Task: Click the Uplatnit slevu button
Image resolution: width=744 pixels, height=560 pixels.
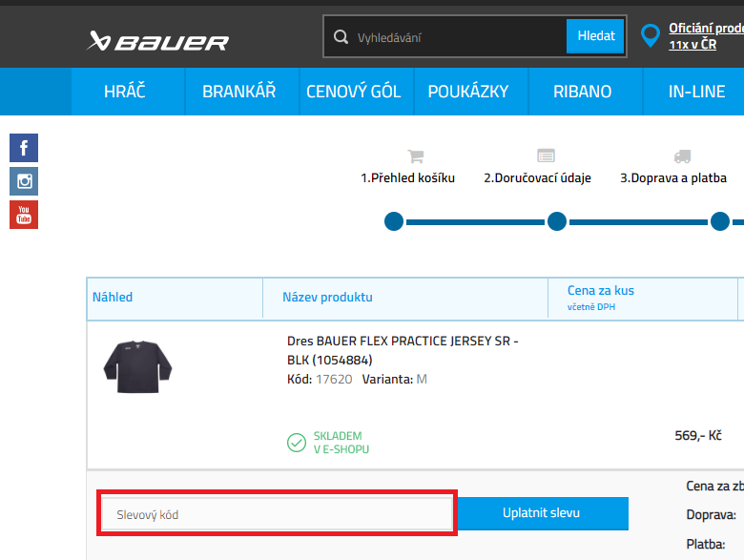Action: (543, 513)
